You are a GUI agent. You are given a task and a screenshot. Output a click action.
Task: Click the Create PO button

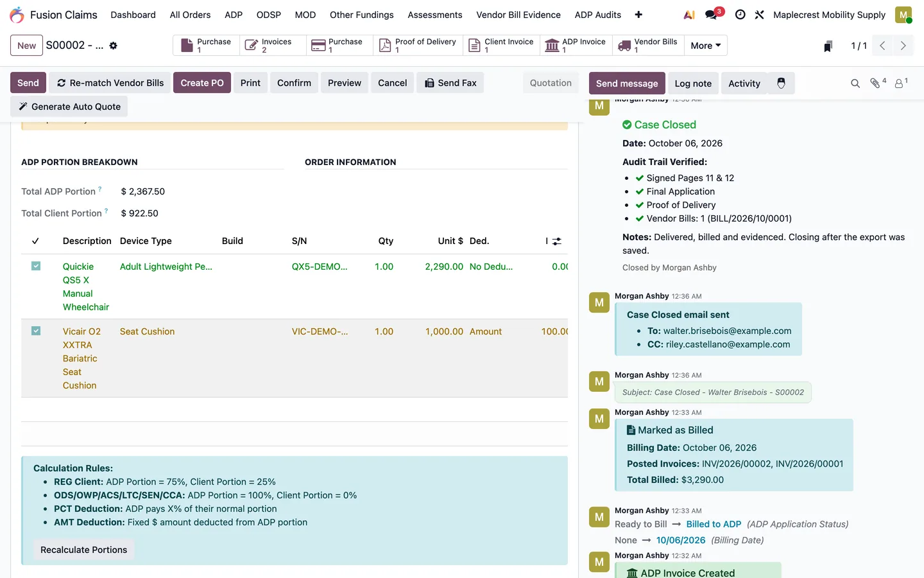coord(202,83)
